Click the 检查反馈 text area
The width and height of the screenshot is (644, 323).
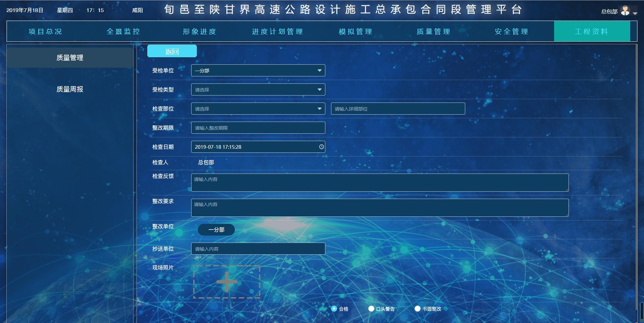(x=380, y=183)
